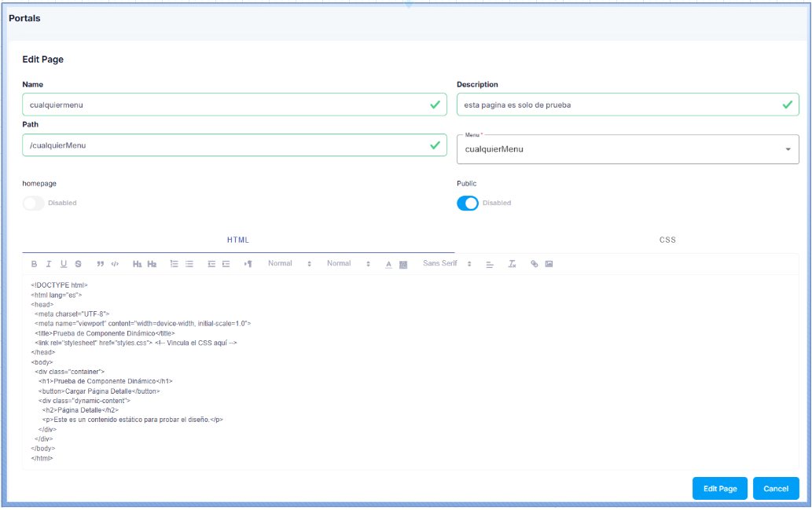Screen dimensions: 812x510
Task: Toggle bold formatting in the editor
Action: [34, 264]
